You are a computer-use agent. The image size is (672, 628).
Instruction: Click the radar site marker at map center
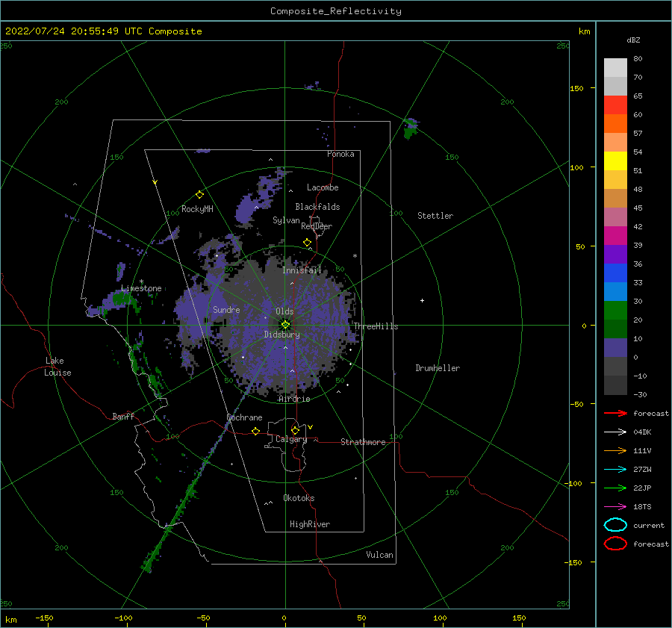tap(285, 325)
